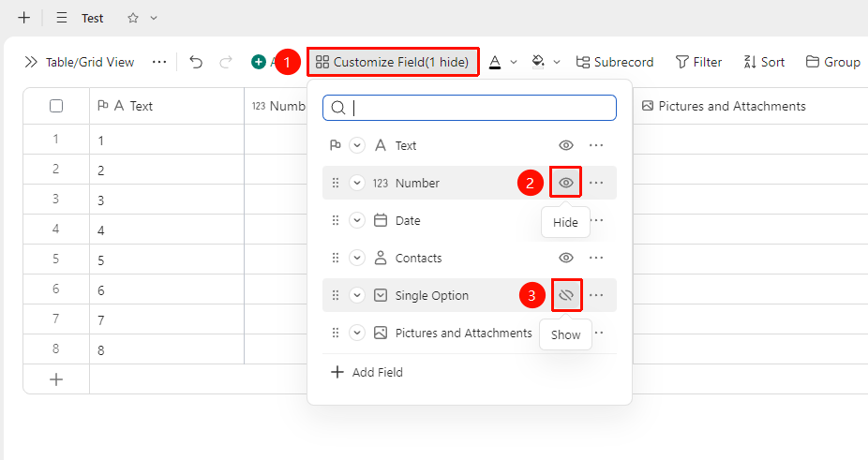Open Table/Grid View more options menu
868x460 pixels.
point(159,62)
